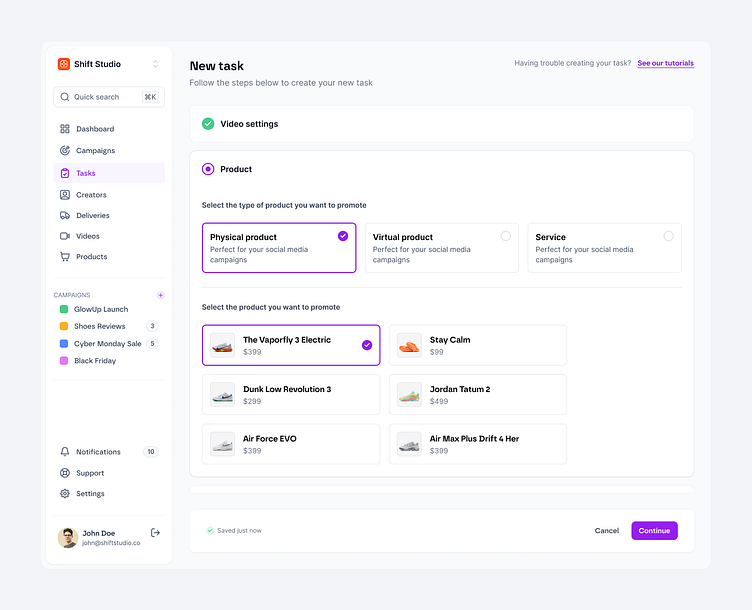Screen dimensions: 752x610
Task: Click the Creators icon in sidebar
Action: [x=65, y=195]
